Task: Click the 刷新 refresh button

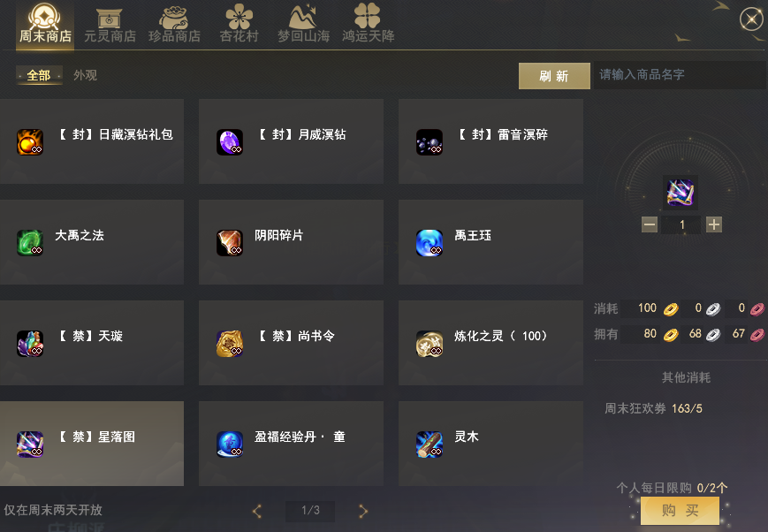Action: point(554,76)
